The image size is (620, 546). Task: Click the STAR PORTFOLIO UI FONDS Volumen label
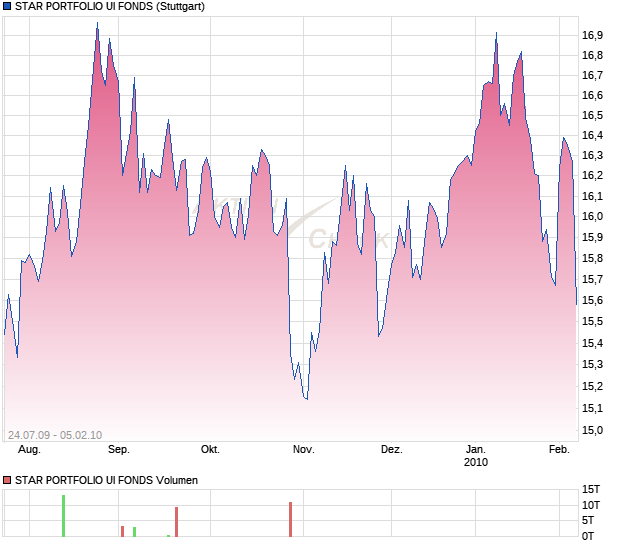click(106, 480)
